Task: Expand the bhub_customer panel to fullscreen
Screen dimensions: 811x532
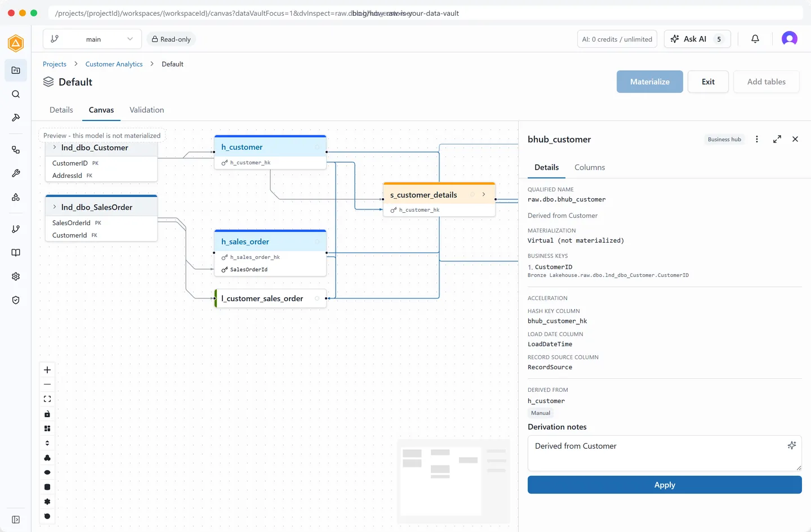Action: click(x=777, y=139)
